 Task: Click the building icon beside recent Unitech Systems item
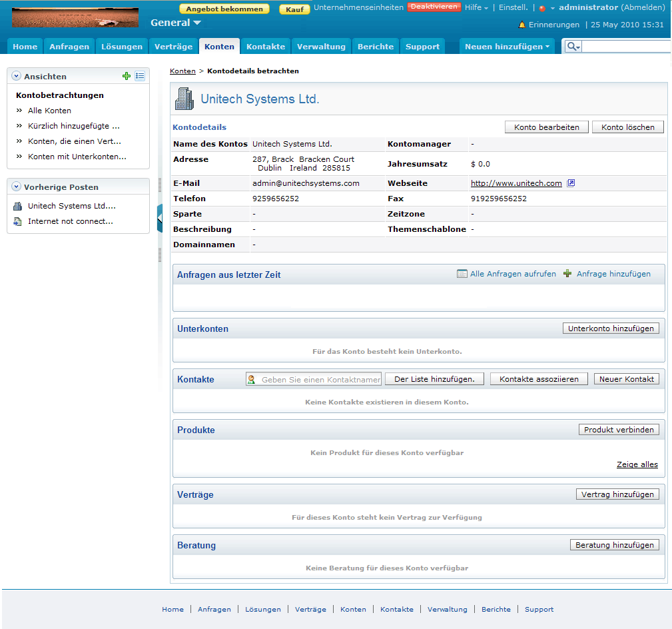click(17, 207)
